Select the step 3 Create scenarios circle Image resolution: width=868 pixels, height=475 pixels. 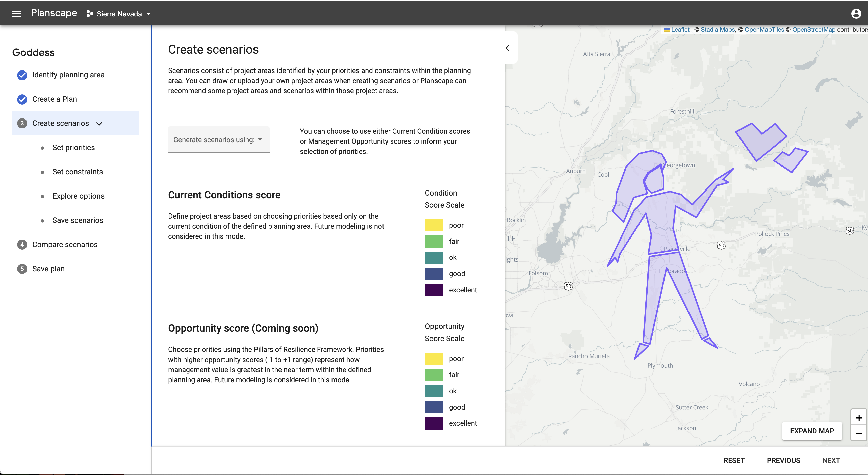click(22, 123)
